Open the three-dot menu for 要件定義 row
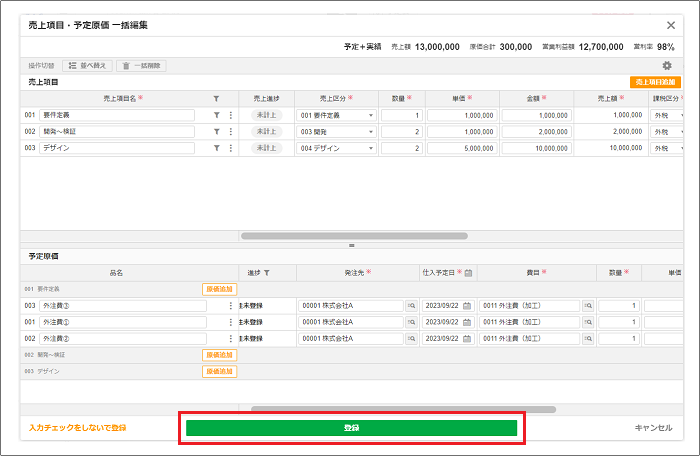700x456 pixels. tap(230, 115)
